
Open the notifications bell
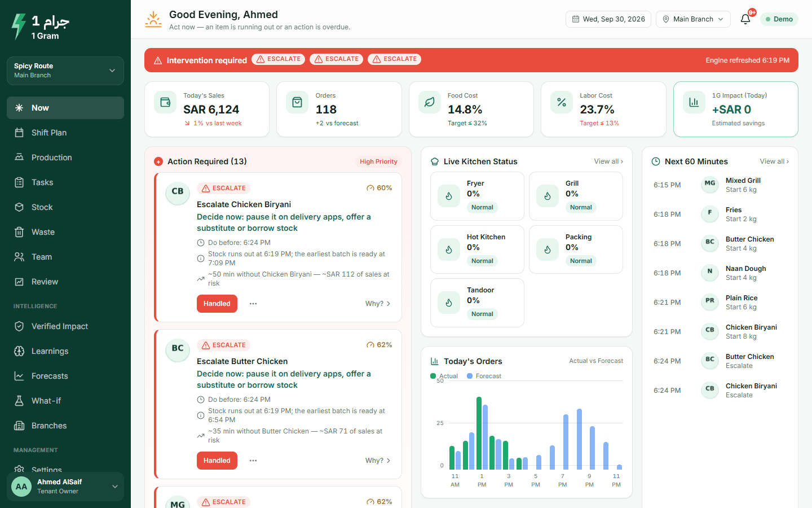coord(745,19)
